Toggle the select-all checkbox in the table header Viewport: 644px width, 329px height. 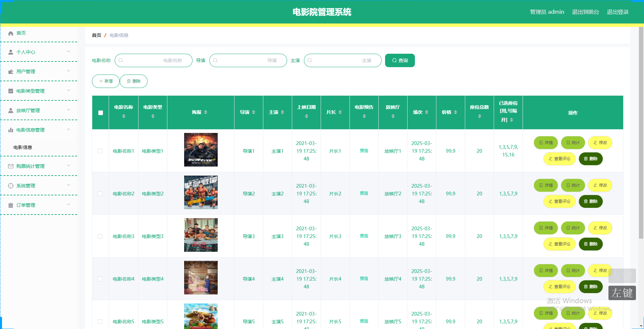100,113
